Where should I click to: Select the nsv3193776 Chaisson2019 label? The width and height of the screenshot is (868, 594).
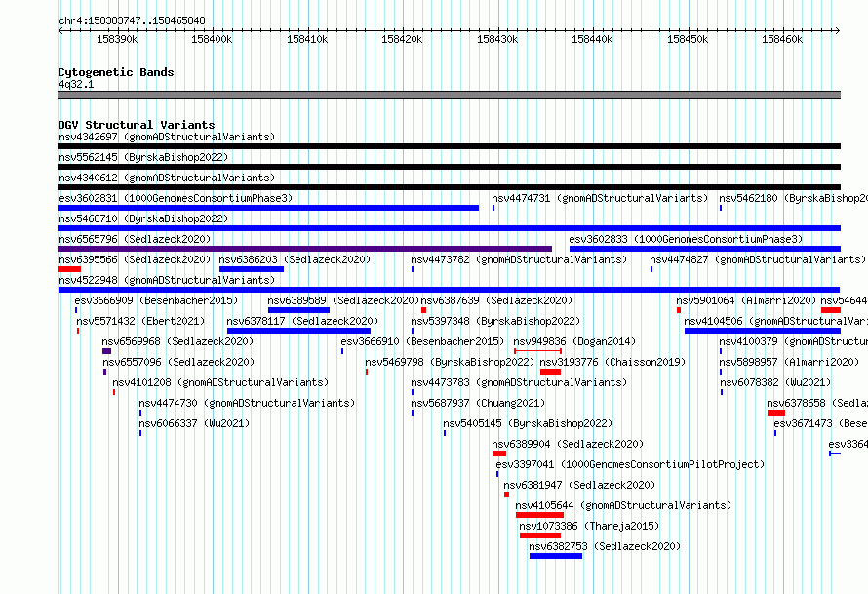(x=612, y=362)
